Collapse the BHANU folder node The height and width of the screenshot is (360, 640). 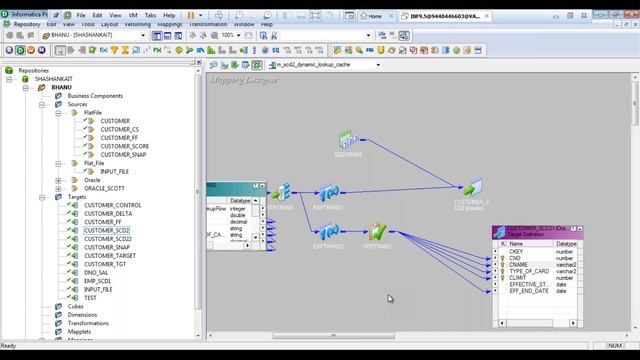point(25,87)
